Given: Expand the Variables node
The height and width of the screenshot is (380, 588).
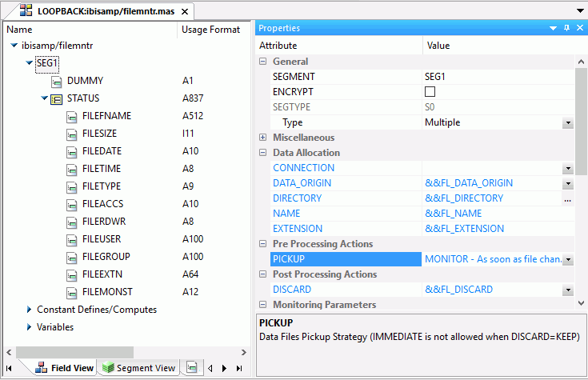Looking at the screenshot, I should (x=30, y=327).
